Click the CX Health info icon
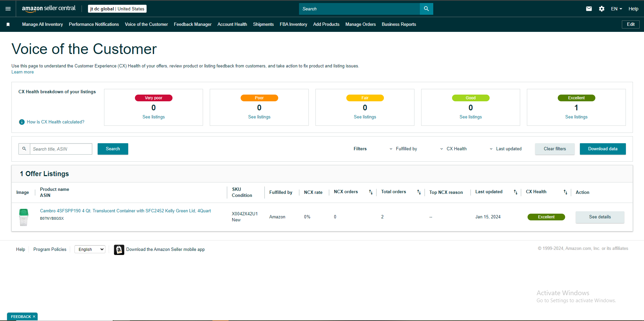Viewport: 644px width, 321px height. tap(22, 122)
